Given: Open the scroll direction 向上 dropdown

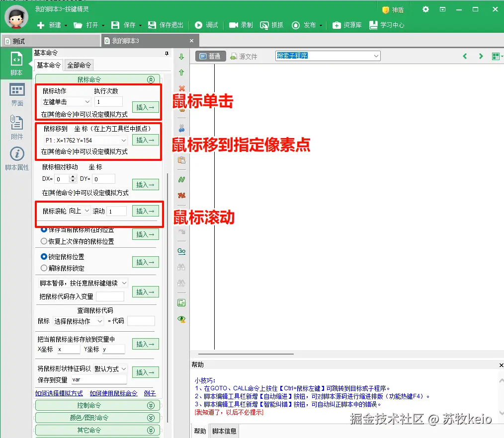Looking at the screenshot, I should tap(79, 211).
